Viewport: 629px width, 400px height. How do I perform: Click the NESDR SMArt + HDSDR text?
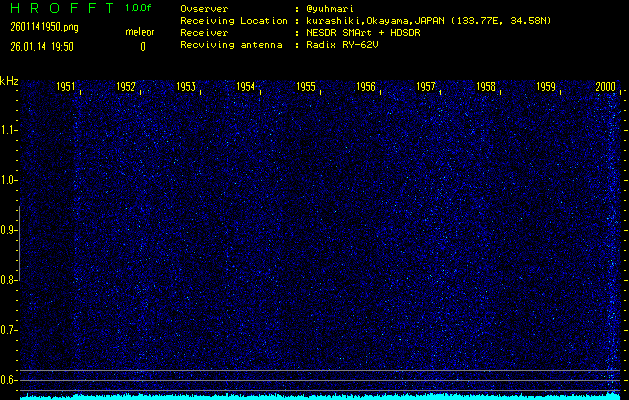click(x=363, y=33)
